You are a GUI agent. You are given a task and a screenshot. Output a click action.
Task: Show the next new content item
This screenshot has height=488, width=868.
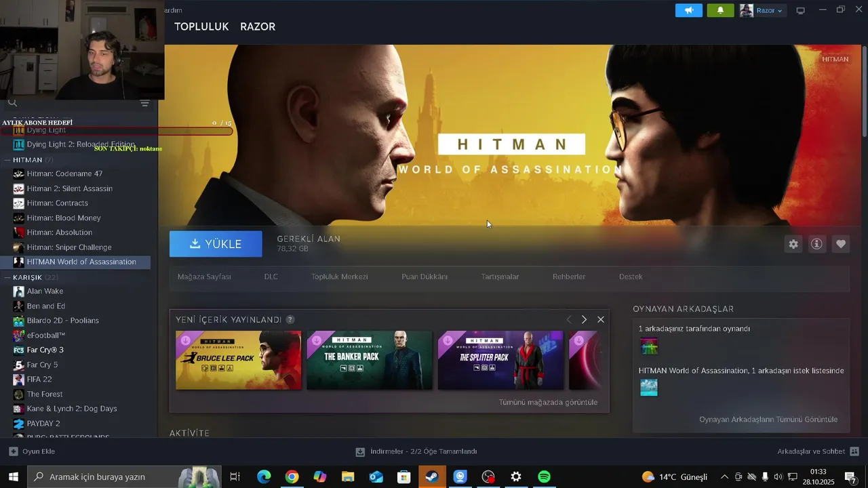tap(584, 319)
